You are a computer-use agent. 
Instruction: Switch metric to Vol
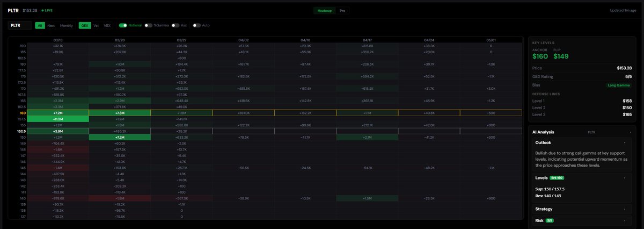[96, 25]
